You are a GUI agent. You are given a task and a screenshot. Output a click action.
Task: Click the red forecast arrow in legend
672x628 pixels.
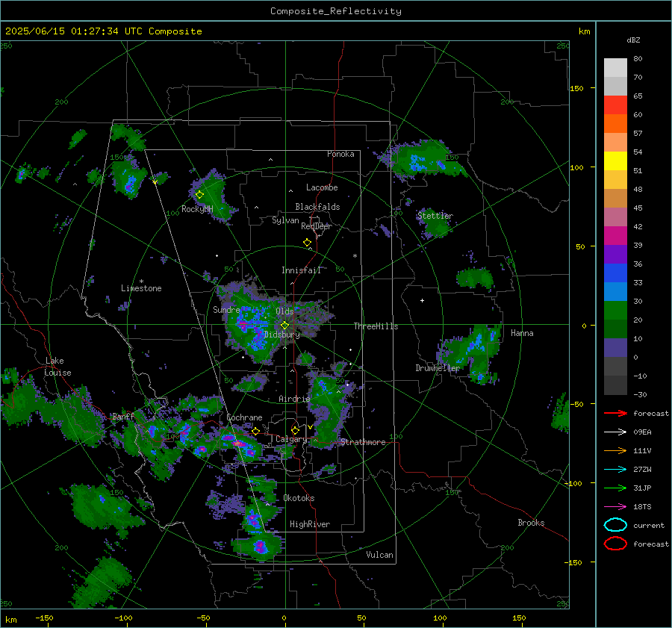pos(615,413)
